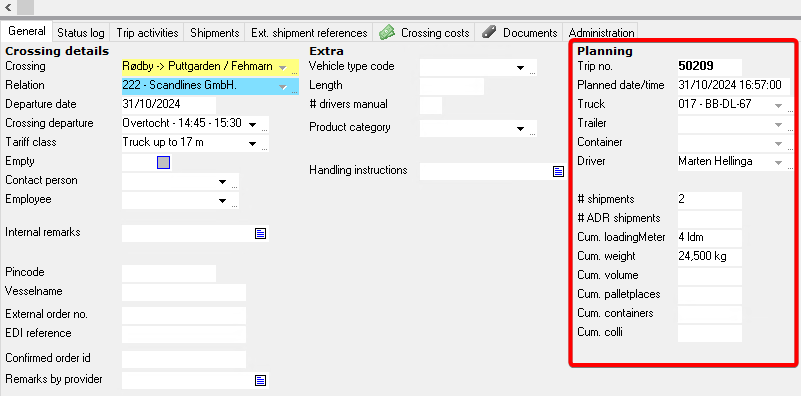Open the Internal remarks memo editor icon
Viewport: 801px width, 396px height.
pos(261,234)
